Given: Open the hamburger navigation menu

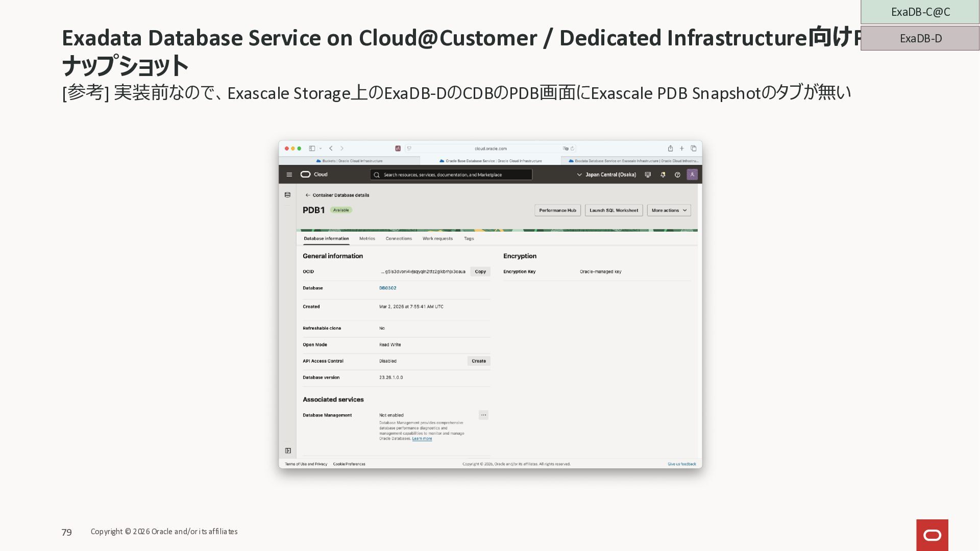Looking at the screenshot, I should coord(289,174).
